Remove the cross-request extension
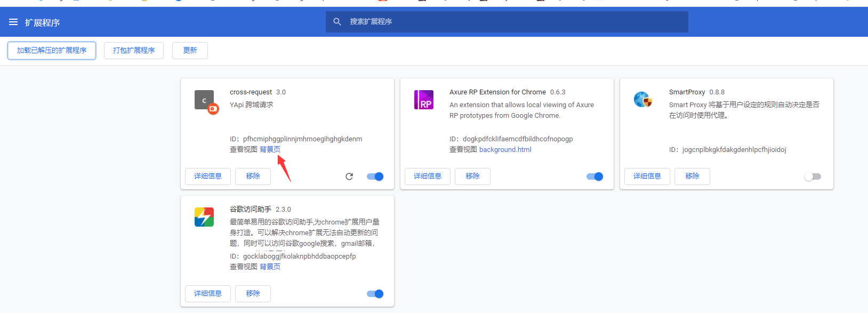Screen dimensions: 868x313 [x=253, y=176]
